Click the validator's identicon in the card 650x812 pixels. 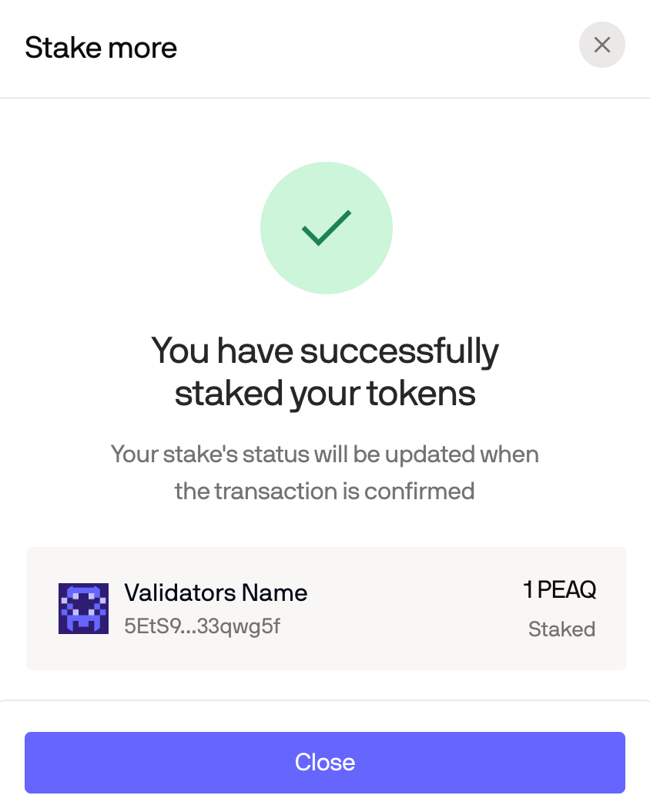(83, 609)
